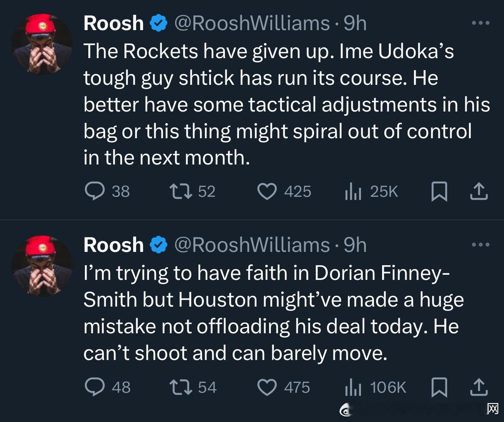Viewport: 504px width, 422px height.
Task: View analytics on the 106K views tweet
Action: pyautogui.click(x=353, y=387)
